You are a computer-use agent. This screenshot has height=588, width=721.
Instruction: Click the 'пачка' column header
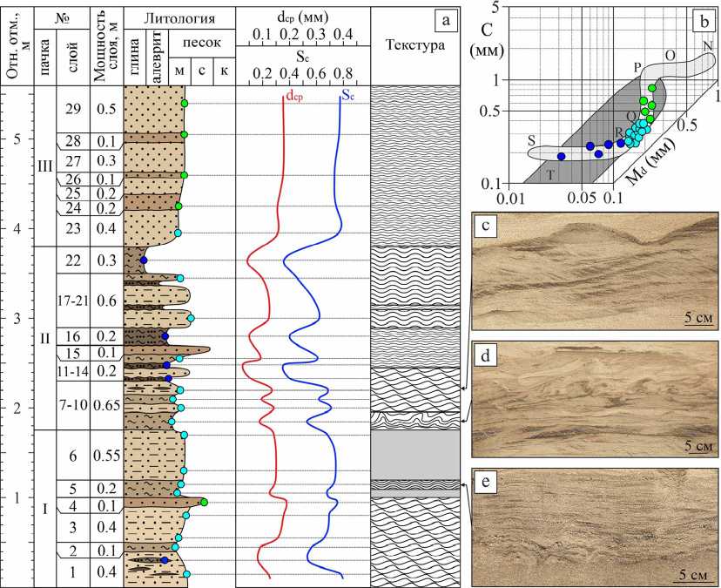pyautogui.click(x=45, y=57)
